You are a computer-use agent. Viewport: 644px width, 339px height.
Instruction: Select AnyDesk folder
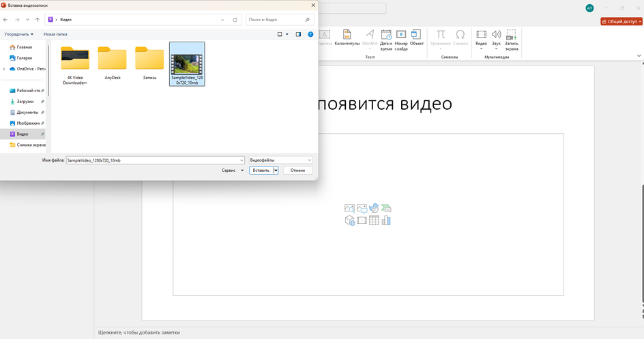113,63
